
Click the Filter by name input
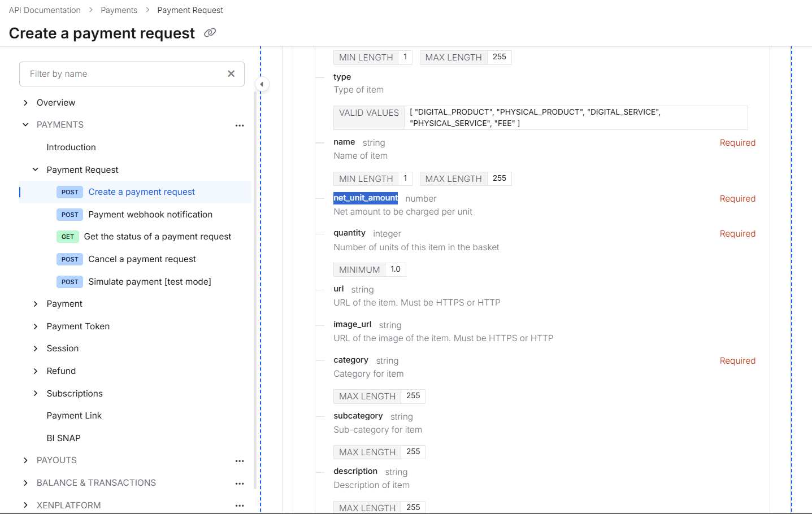point(124,74)
